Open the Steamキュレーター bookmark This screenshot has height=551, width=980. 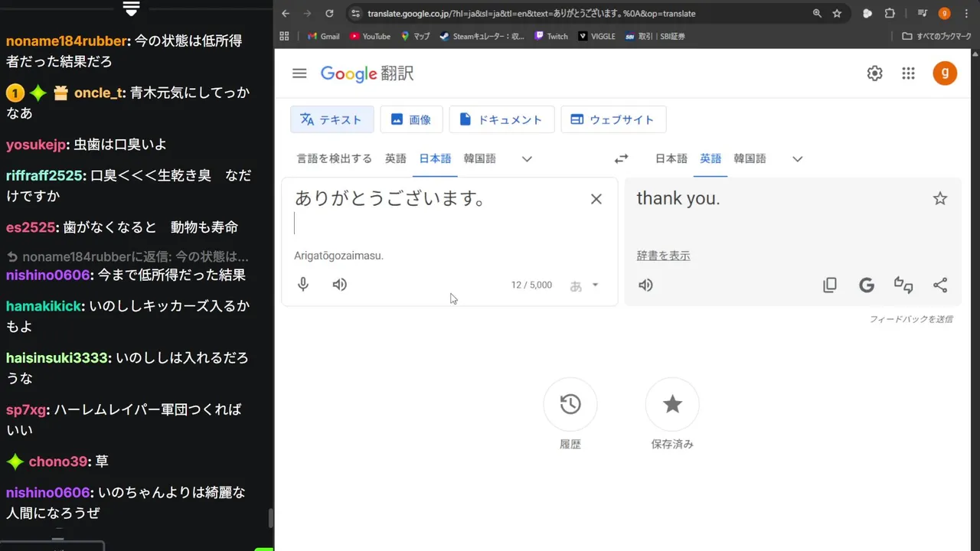point(482,36)
